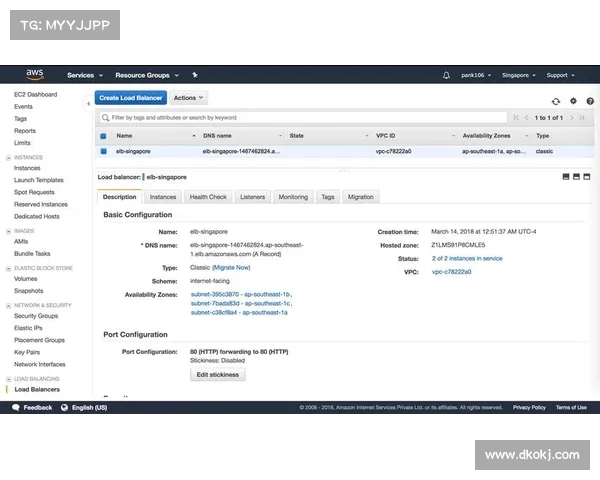Select all load balancers checkbox

(103, 136)
